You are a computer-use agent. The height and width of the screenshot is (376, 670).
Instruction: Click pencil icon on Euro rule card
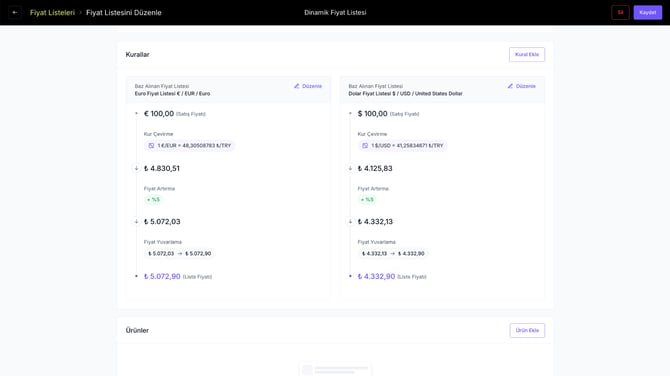[x=297, y=86]
